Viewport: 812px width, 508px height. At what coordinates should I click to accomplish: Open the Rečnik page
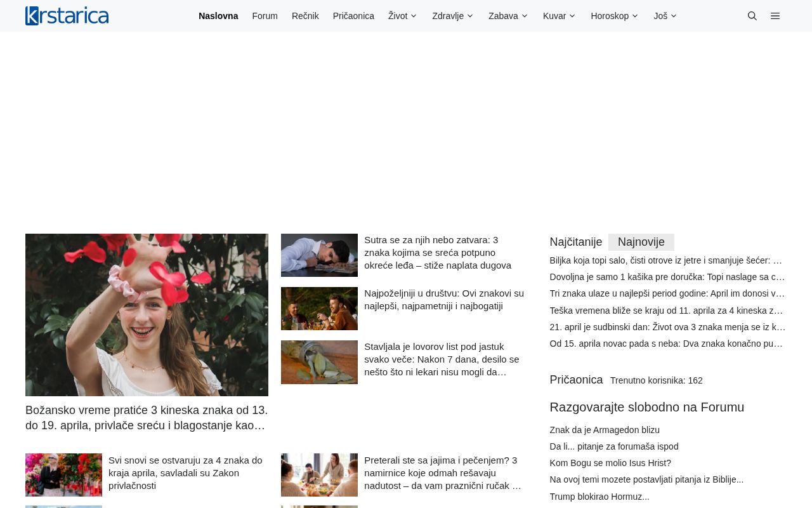(x=305, y=16)
